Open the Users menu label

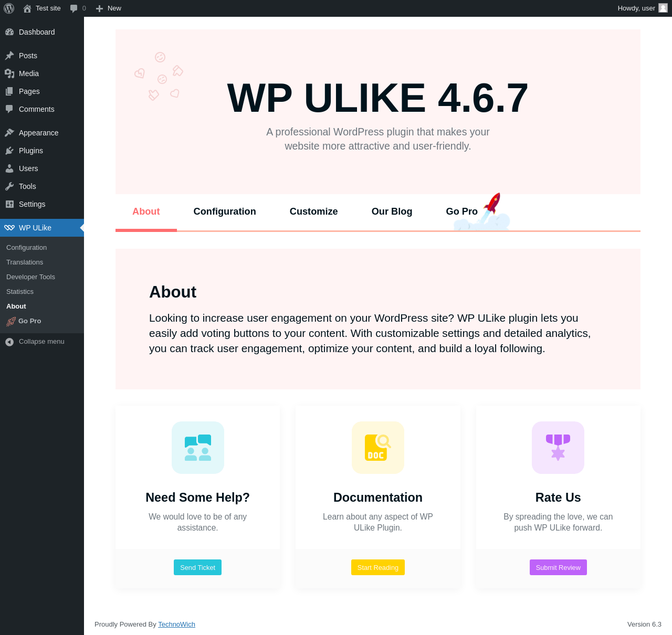28,168
